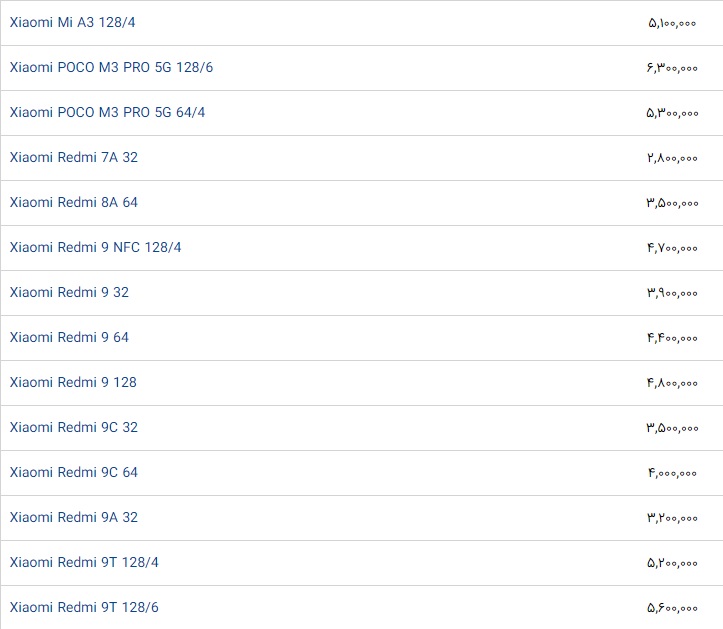Click Xiaomi POCO M3 PRO 5G 128/6
The image size is (723, 629).
(x=111, y=67)
